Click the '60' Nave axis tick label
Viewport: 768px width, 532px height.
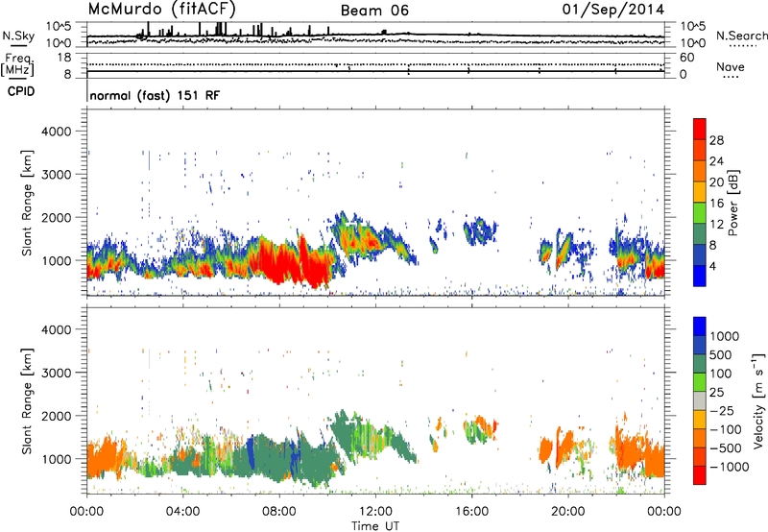point(686,58)
